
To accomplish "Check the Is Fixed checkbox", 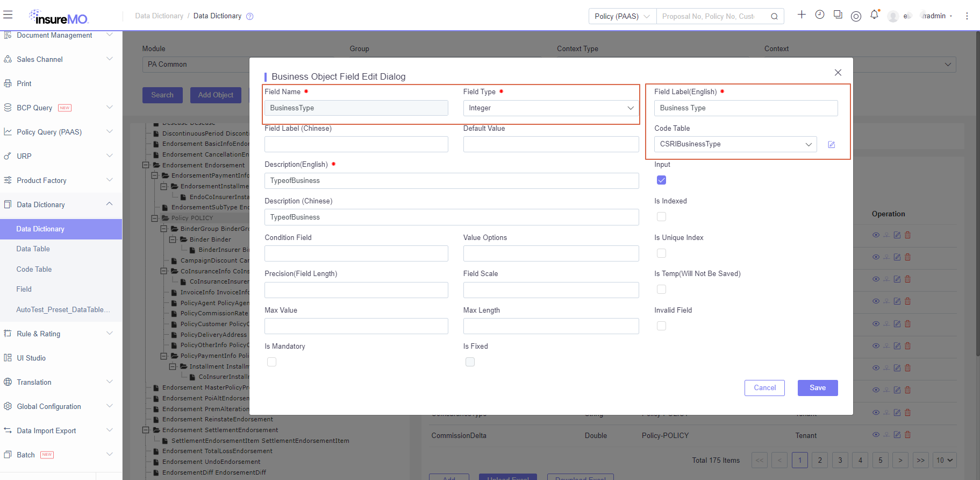I will point(470,362).
